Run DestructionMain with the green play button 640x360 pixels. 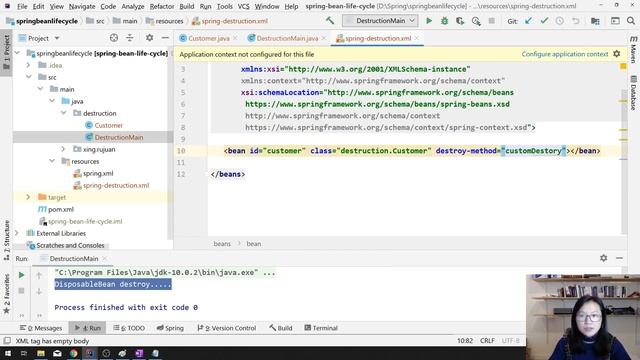tap(429, 21)
